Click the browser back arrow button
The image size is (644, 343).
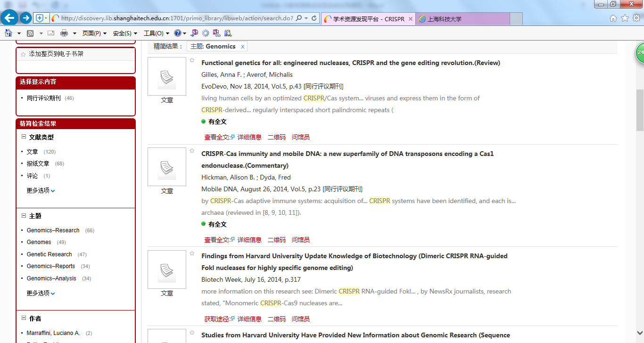click(9, 18)
